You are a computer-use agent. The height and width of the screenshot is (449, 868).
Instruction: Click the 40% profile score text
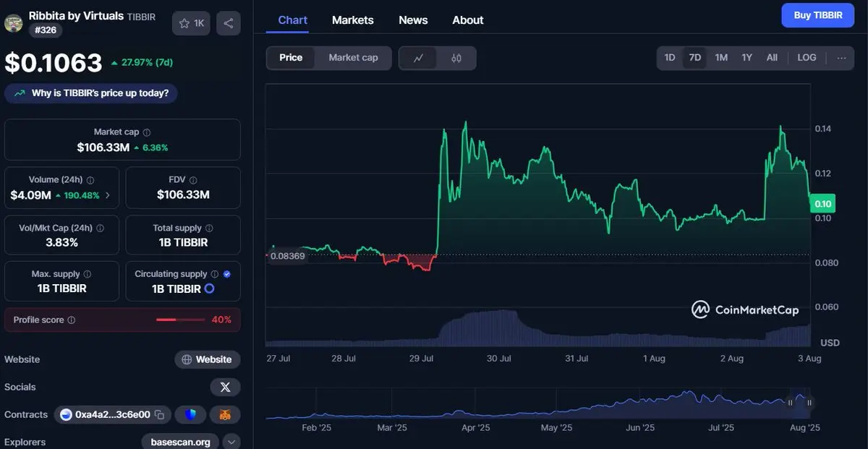click(x=221, y=320)
